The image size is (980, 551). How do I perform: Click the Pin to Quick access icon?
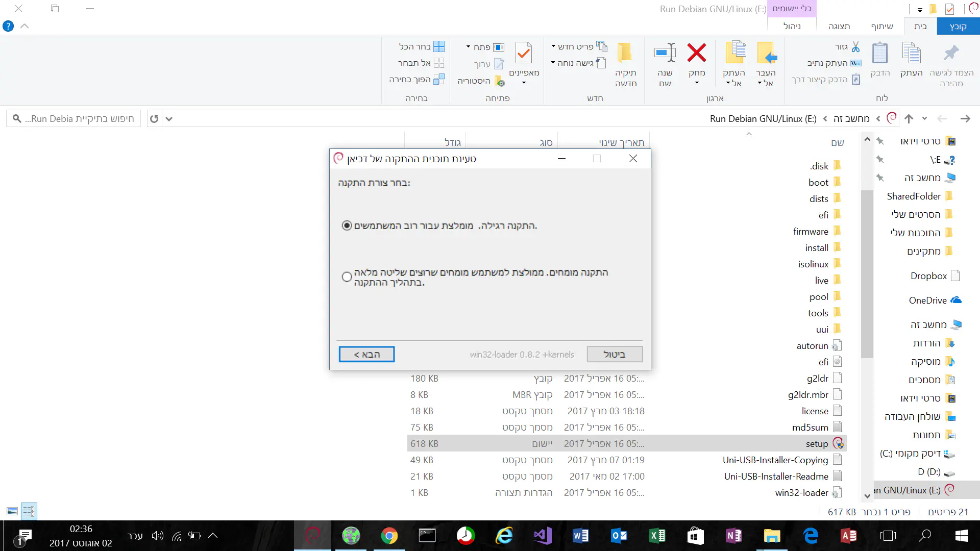click(x=951, y=53)
